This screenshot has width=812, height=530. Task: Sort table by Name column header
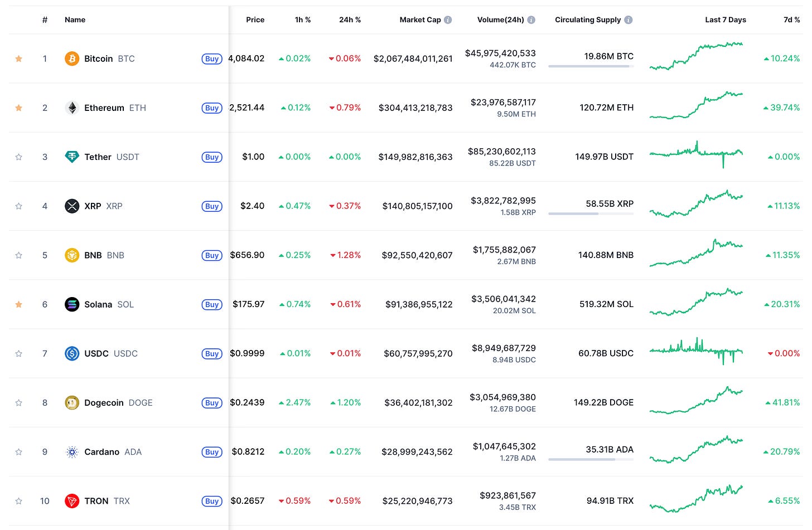[x=75, y=20]
